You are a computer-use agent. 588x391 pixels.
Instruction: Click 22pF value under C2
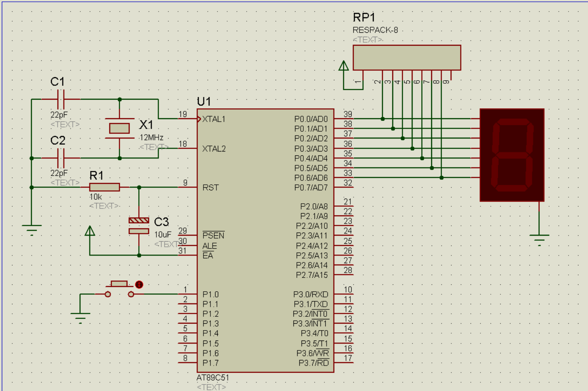coord(59,173)
